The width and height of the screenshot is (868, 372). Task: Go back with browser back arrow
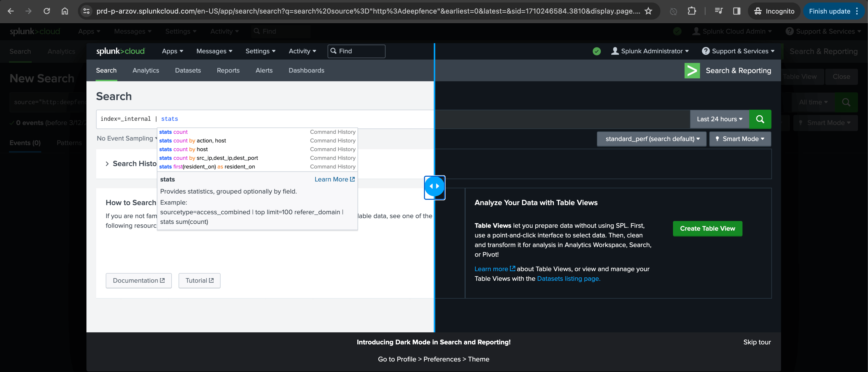click(11, 11)
